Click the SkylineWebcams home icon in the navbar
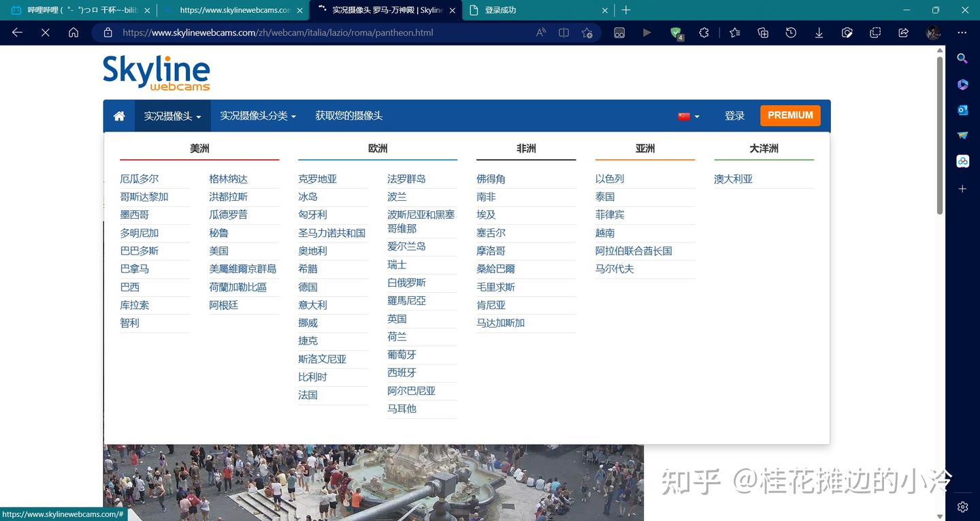The height and width of the screenshot is (521, 980). [x=119, y=116]
